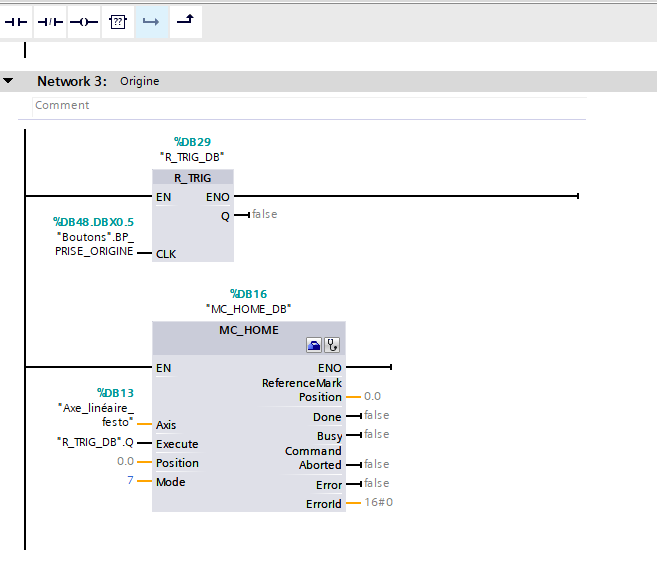
Task: Click the EN input of R_TRIG
Action: coord(163,197)
